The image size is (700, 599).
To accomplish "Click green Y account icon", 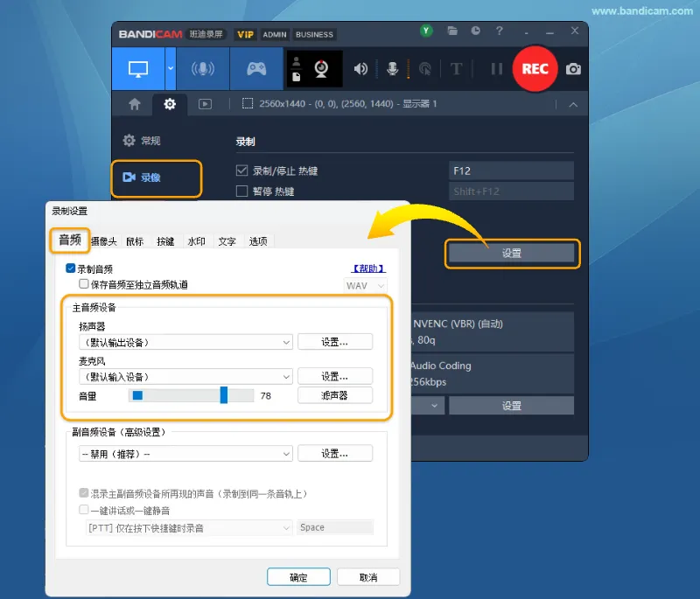I will 426,31.
